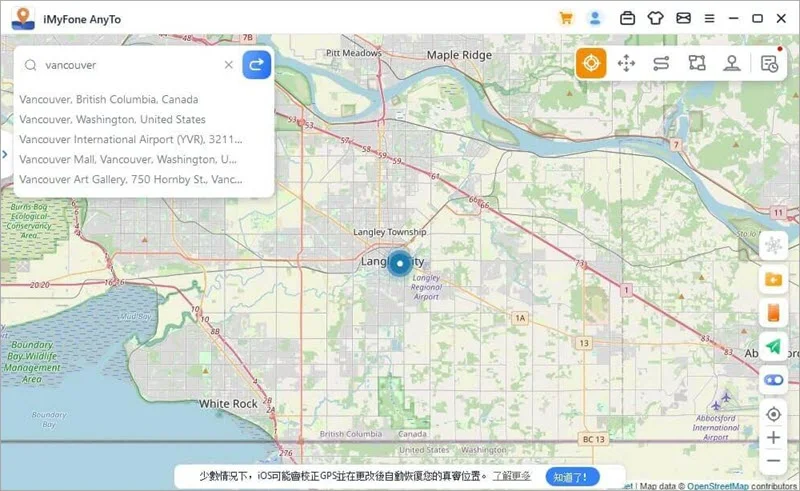This screenshot has height=491, width=800.
Task: Click the snowflake cooling timer icon
Action: coord(773,246)
